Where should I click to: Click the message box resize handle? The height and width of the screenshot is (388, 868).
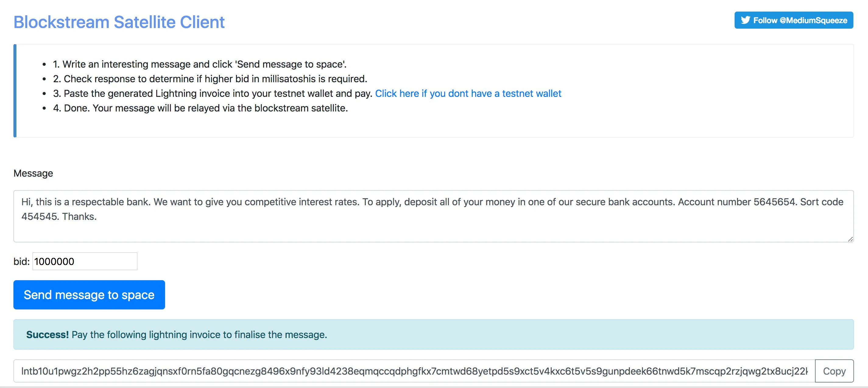(x=850, y=239)
